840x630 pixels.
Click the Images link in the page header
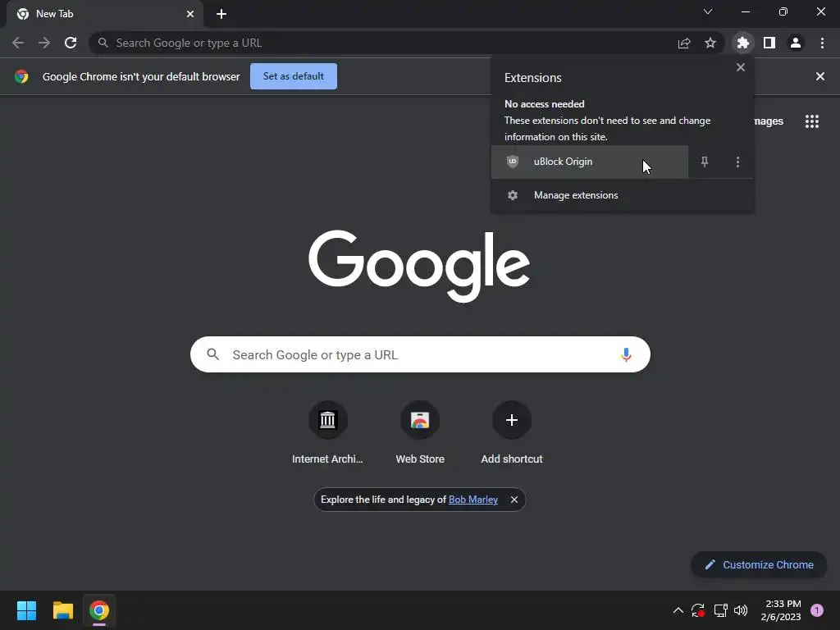point(768,121)
